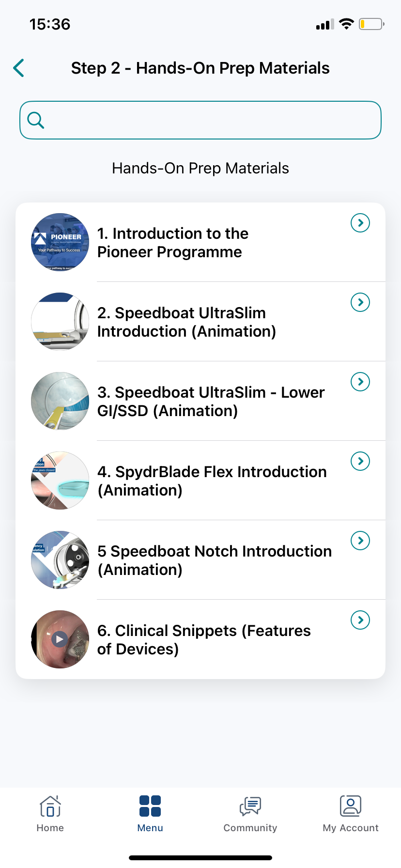Open the My Account profile icon
Viewport: 401px width, 868px height.
point(351,806)
